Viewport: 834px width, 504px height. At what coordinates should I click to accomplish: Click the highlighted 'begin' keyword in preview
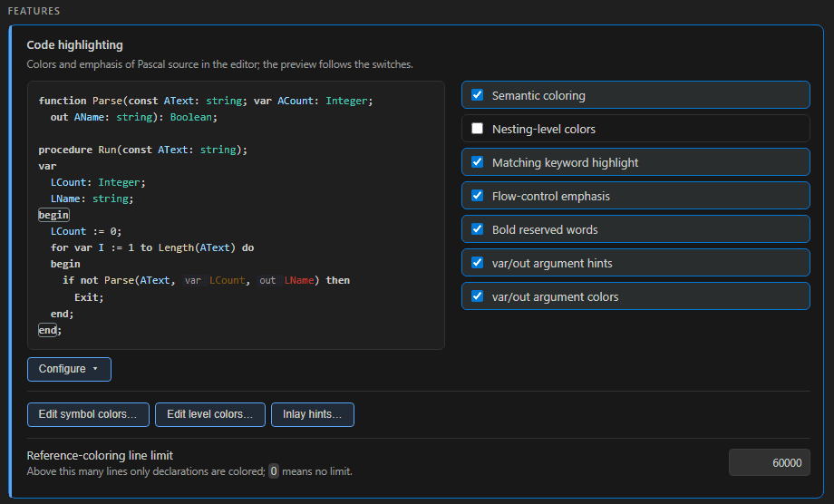click(53, 215)
